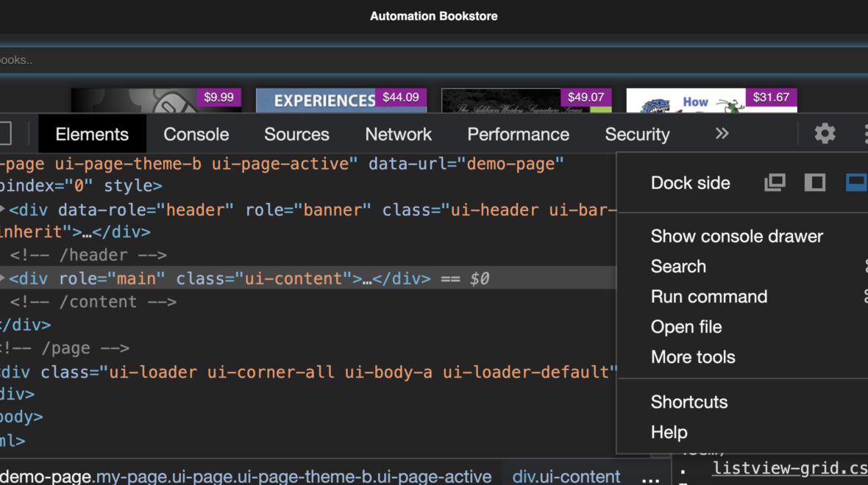The image size is (868, 485).
Task: Select the "Run command" menu entry
Action: pos(709,296)
